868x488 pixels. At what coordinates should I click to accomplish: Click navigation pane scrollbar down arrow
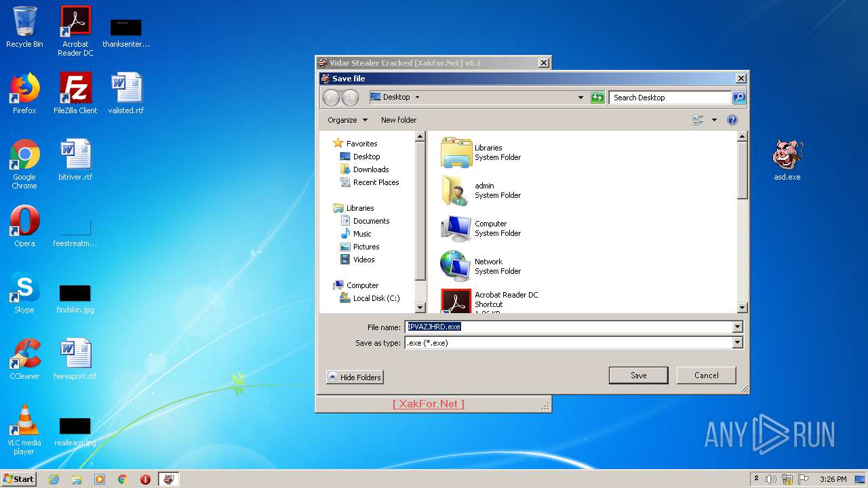click(x=420, y=308)
